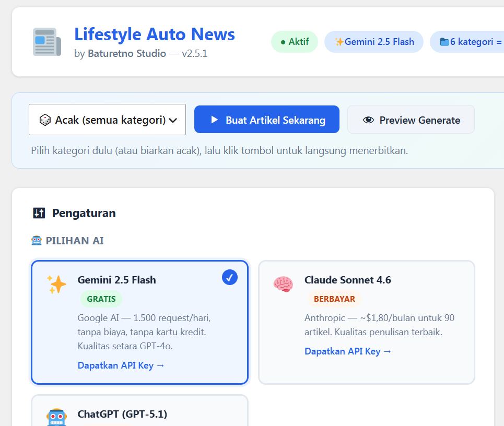Click the by Baturetno Studio version text
Viewport: 504px width, 426px height.
[141, 53]
